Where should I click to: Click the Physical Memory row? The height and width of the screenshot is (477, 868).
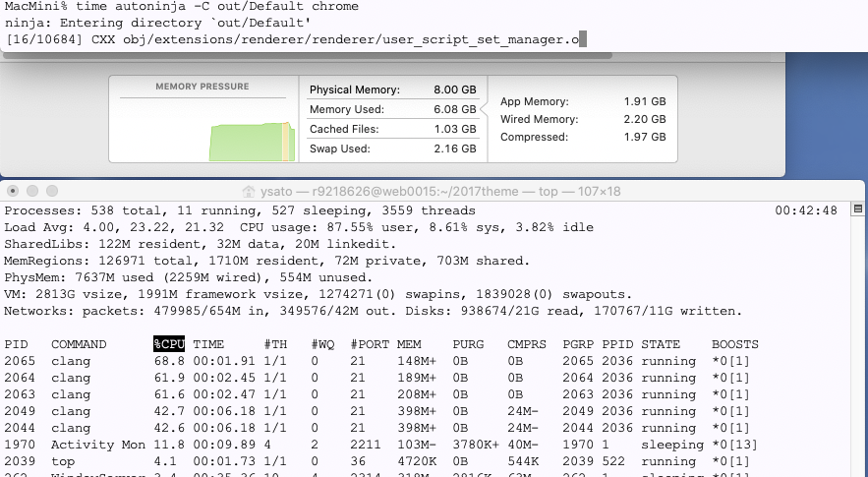click(x=391, y=89)
